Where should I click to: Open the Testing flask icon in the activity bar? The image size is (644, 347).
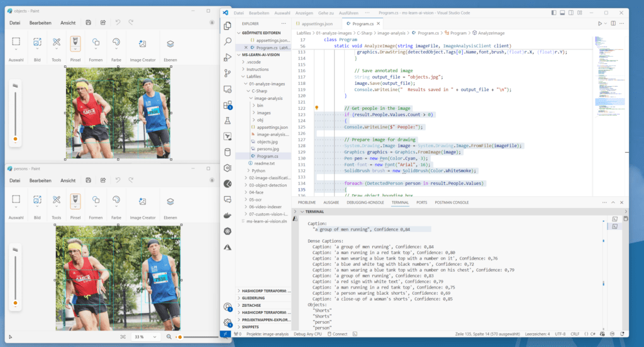tap(228, 121)
